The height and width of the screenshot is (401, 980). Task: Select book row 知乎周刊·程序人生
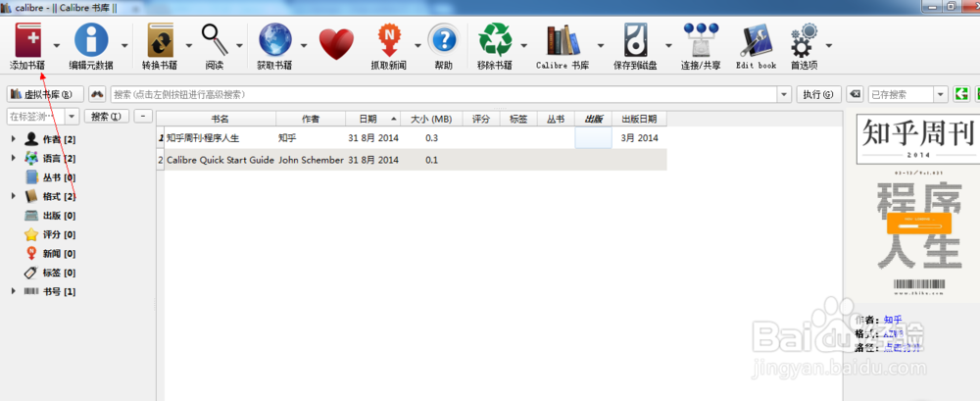[x=412, y=138]
